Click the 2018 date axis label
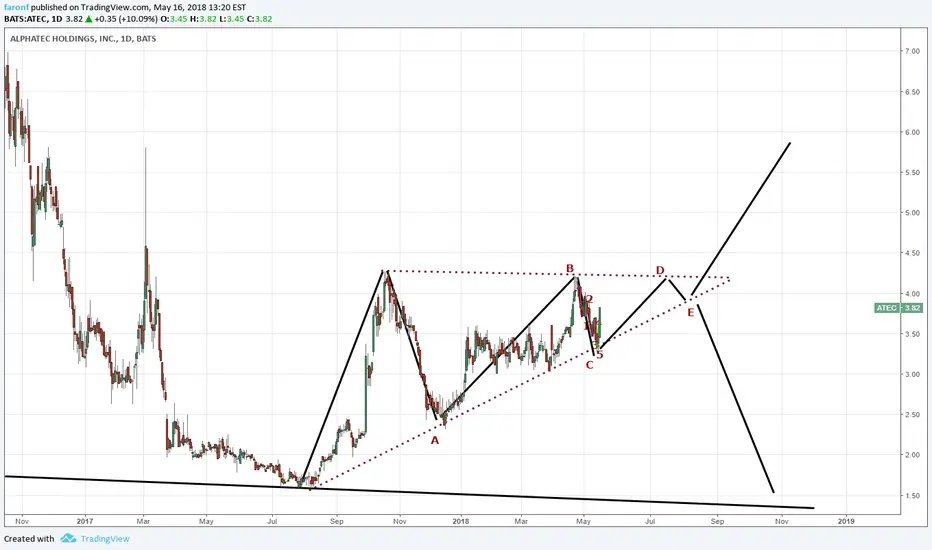 coord(461,521)
